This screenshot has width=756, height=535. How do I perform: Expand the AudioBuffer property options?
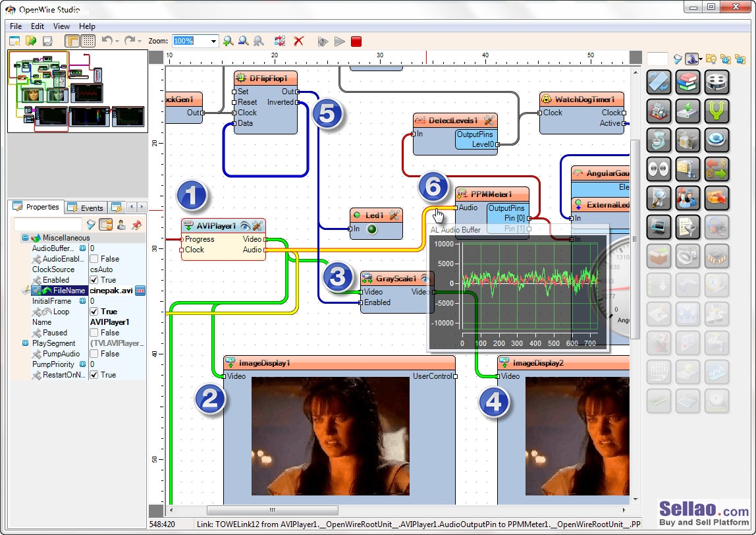(x=82, y=248)
